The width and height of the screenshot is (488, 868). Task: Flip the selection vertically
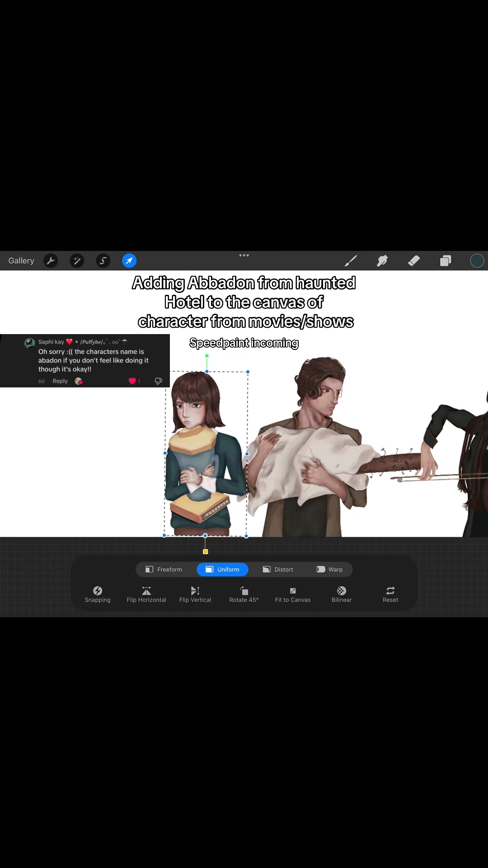[x=195, y=594]
